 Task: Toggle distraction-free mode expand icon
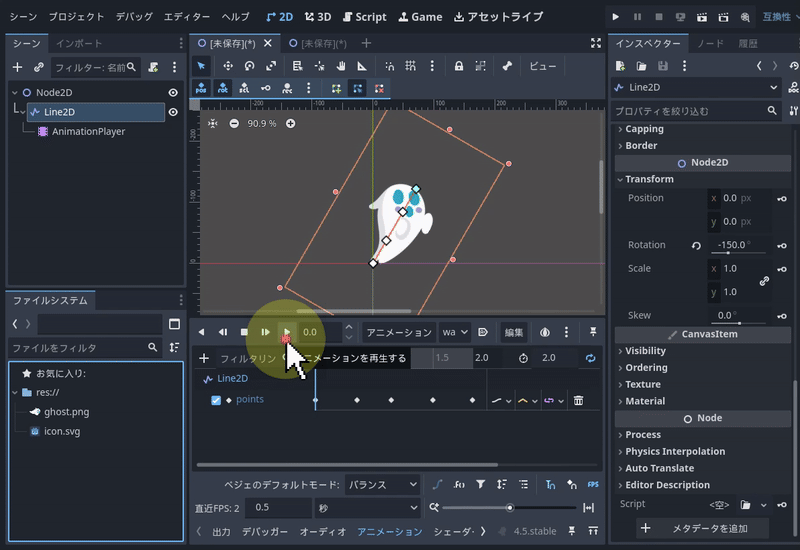click(x=595, y=43)
